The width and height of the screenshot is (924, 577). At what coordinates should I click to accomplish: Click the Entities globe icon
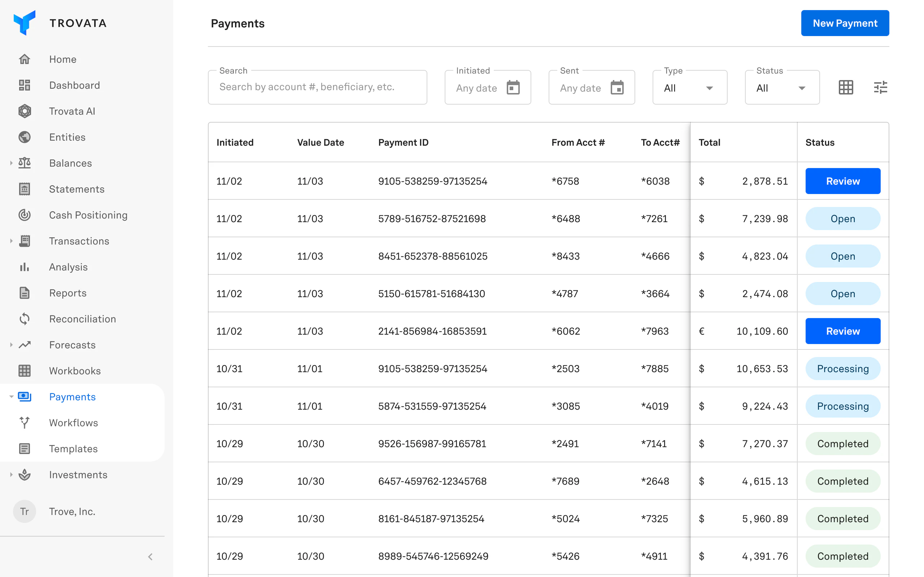coord(25,137)
